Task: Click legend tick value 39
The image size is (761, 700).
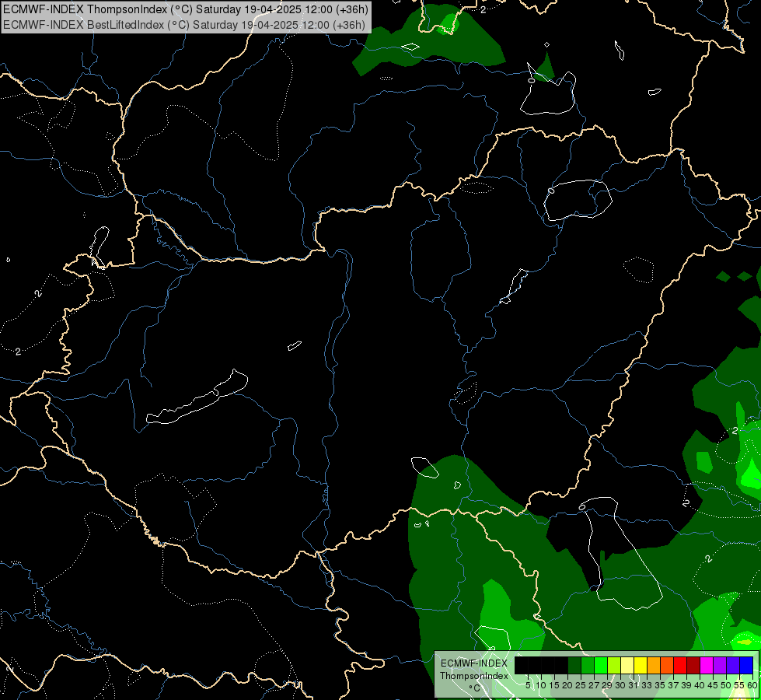Action: (x=686, y=685)
